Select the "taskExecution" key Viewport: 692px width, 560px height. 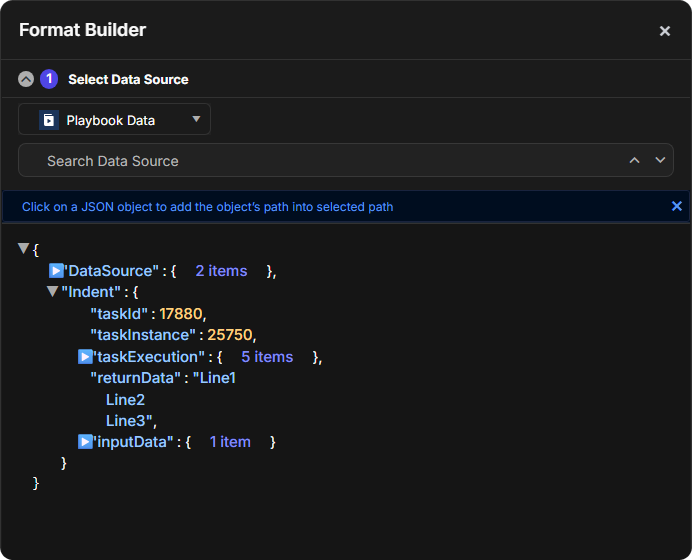(149, 357)
